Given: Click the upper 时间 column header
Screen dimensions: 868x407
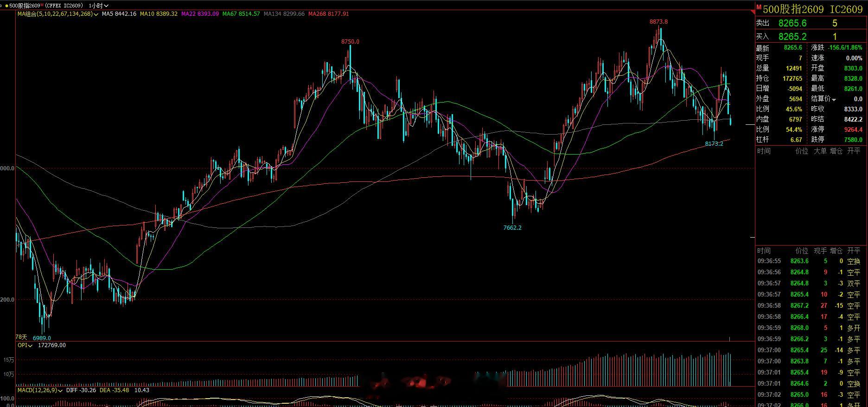Looking at the screenshot, I should coord(764,151).
